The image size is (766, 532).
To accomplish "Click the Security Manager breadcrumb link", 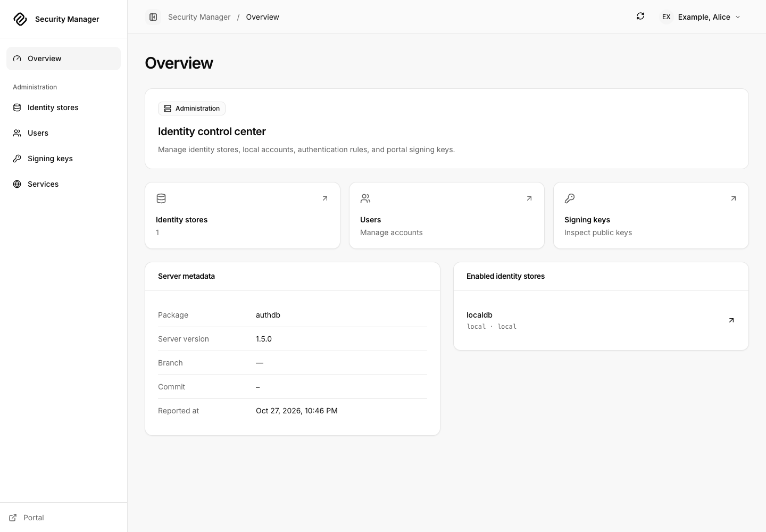I will click(199, 17).
